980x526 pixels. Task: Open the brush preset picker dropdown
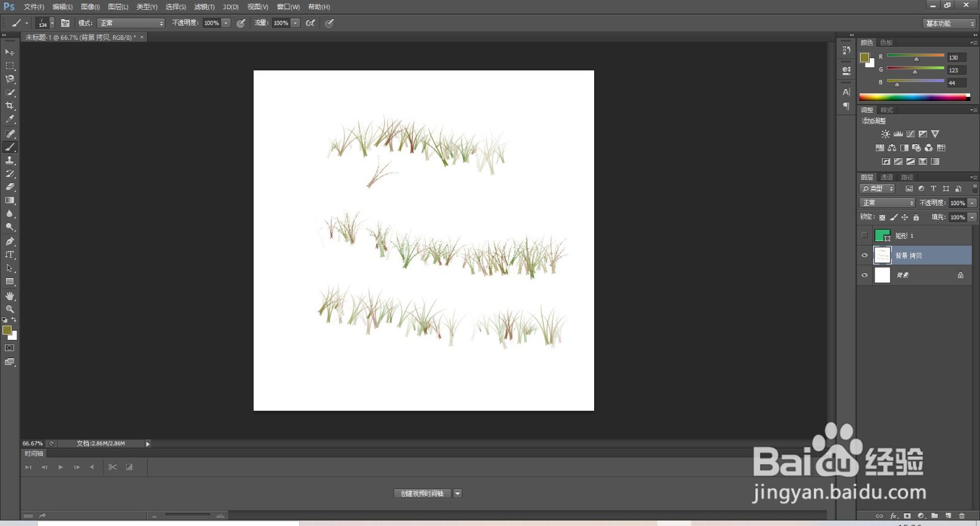(x=52, y=23)
